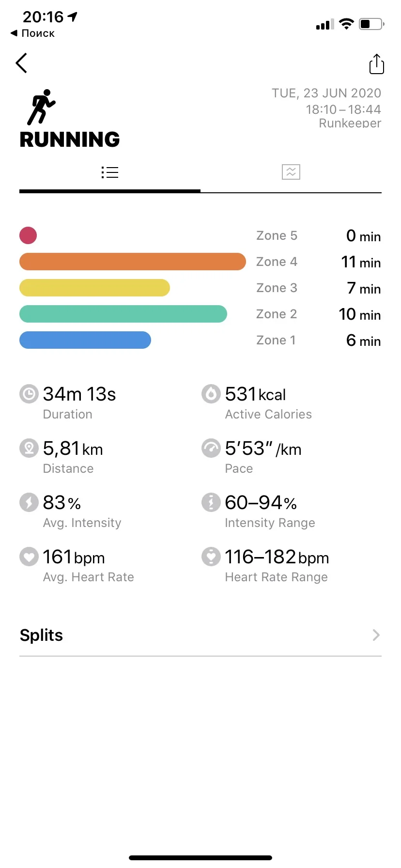Tap the Active Calories flame icon
Image resolution: width=401 pixels, height=868 pixels.
[x=211, y=394]
